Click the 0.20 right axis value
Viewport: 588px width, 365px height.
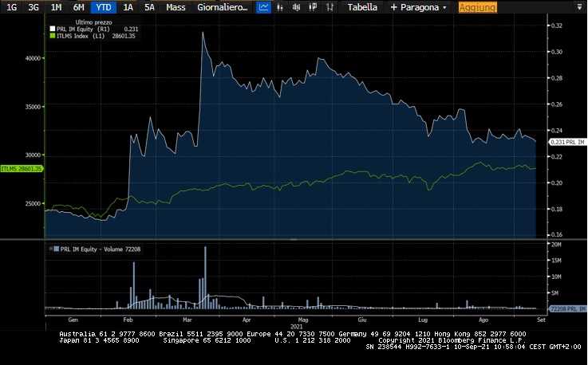click(x=557, y=182)
